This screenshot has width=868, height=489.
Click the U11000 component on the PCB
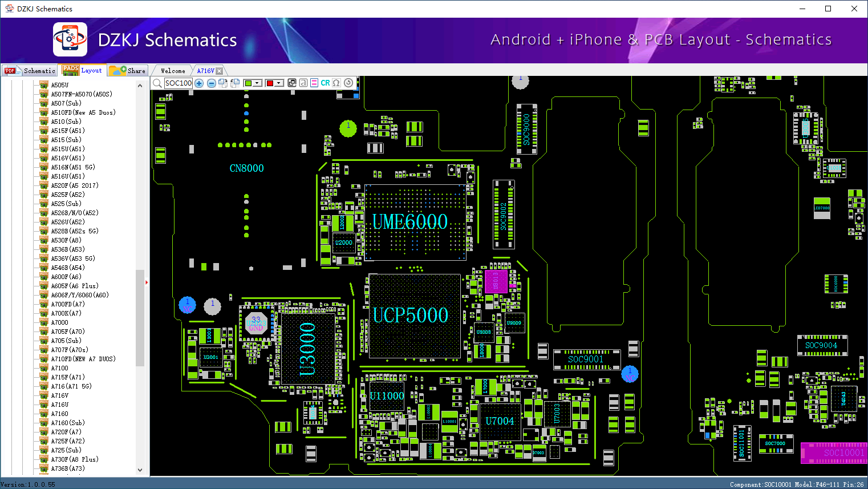coord(387,395)
